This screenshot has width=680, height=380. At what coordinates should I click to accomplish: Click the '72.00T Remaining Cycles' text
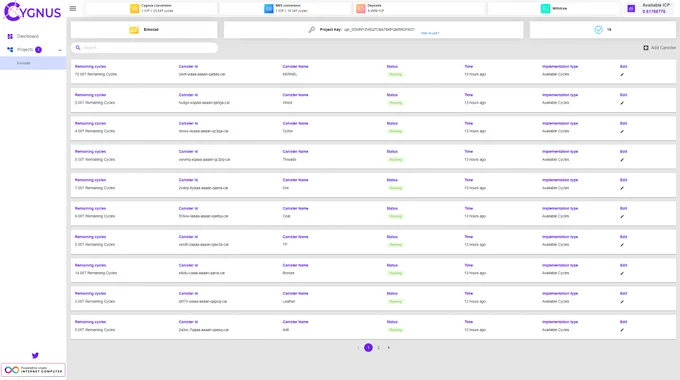point(96,75)
